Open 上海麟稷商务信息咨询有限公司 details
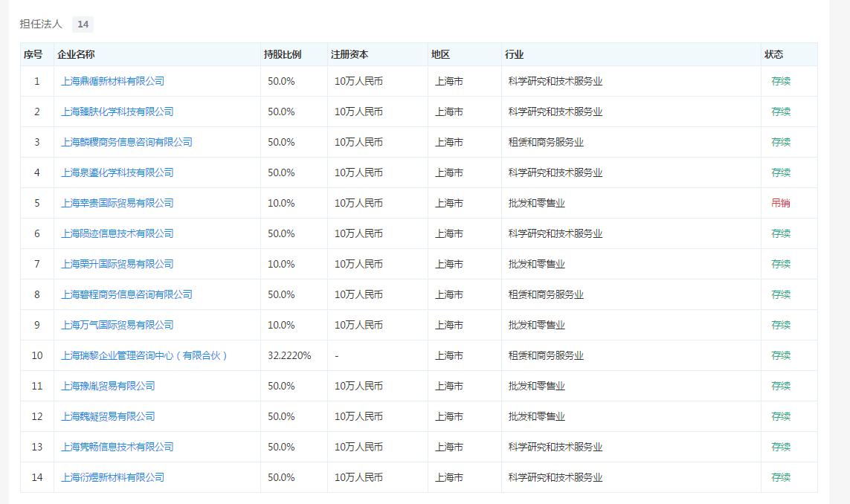The width and height of the screenshot is (850, 504). pos(126,142)
